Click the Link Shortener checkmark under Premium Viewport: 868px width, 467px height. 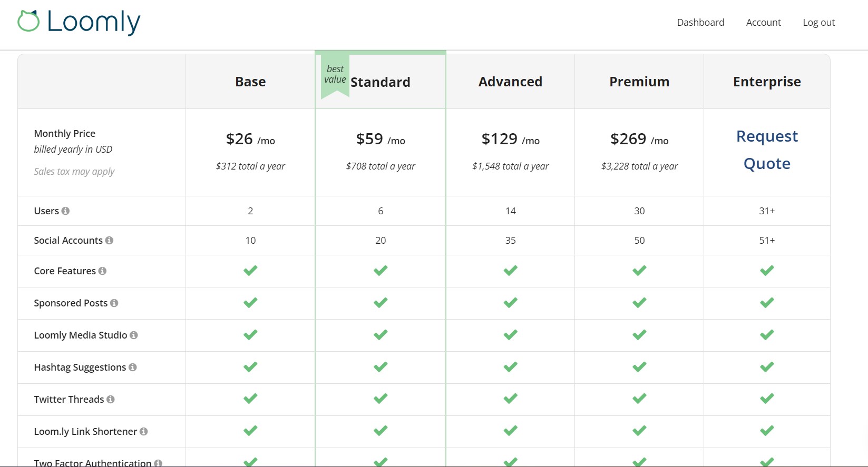(x=639, y=431)
